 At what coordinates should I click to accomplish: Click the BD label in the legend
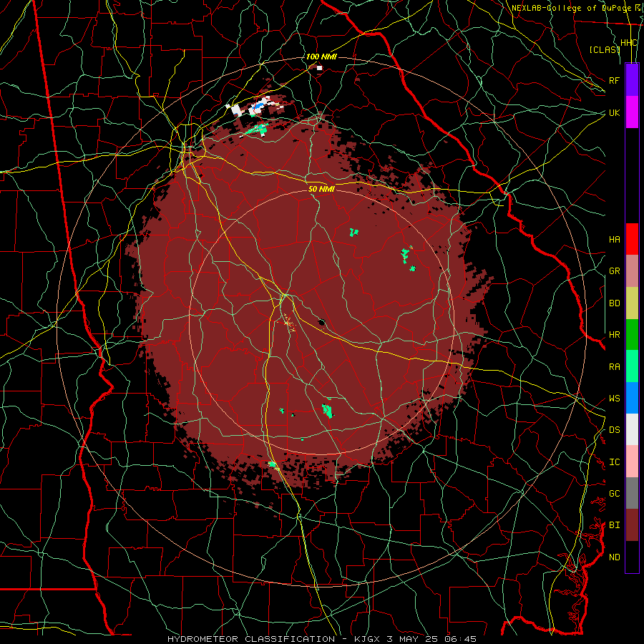(x=614, y=303)
